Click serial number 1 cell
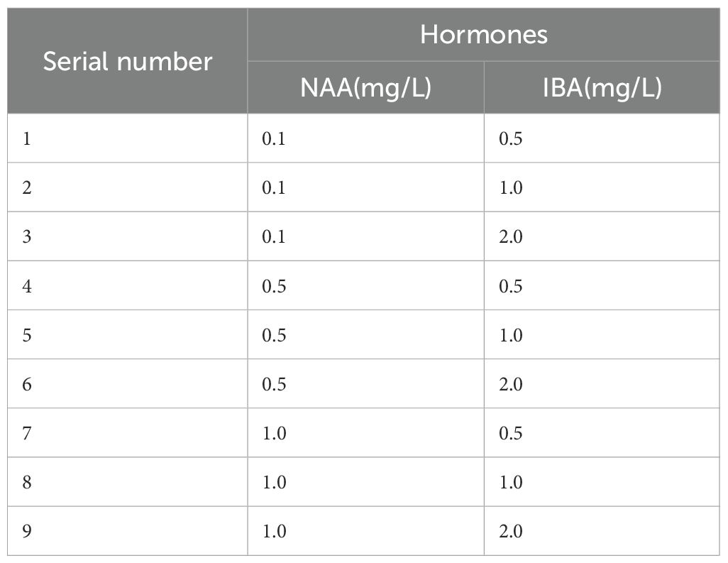This screenshot has height=563, width=728. (27, 138)
